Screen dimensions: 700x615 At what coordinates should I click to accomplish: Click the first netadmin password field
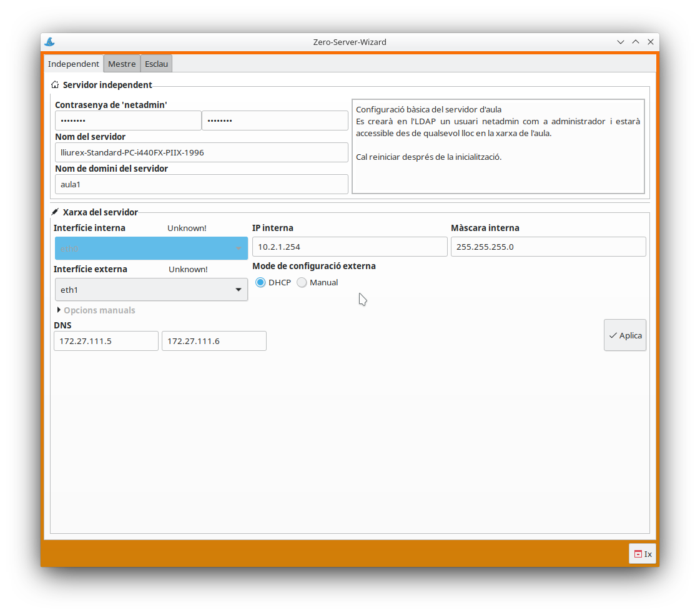128,121
